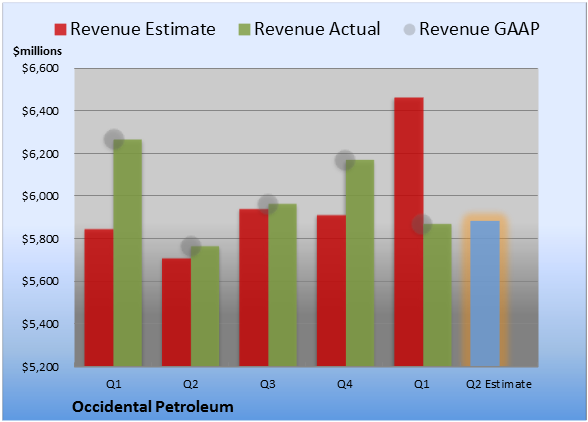Image resolution: width=588 pixels, height=422 pixels.
Task: Click the '$millions' axis unit label
Action: (37, 51)
